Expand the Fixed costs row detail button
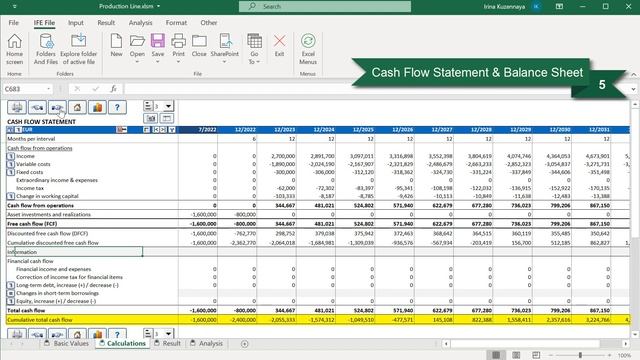This screenshot has width=640, height=360. 11,172
